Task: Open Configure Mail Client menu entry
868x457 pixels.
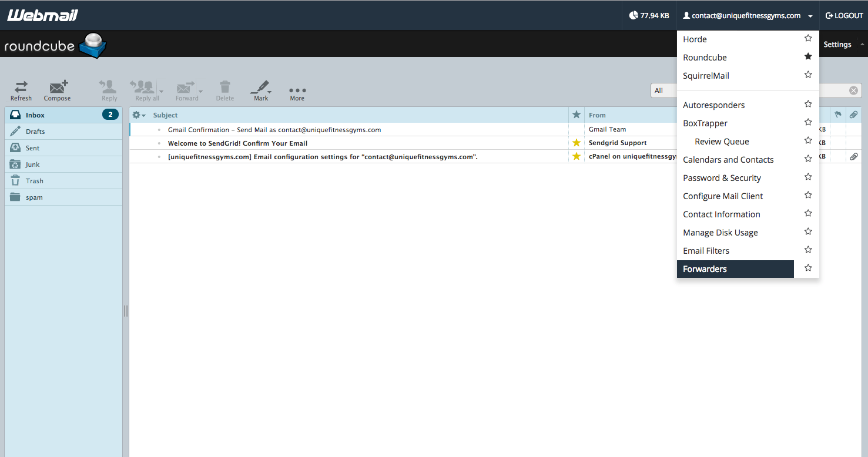Action: coord(736,196)
